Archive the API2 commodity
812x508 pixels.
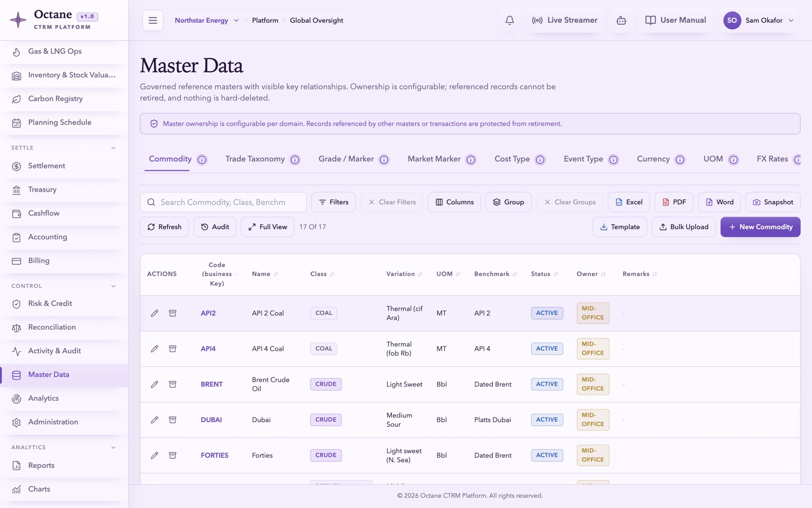[173, 313]
